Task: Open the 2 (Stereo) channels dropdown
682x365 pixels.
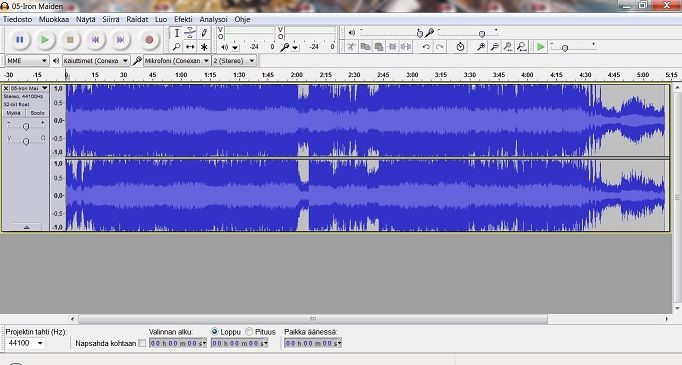Action: click(x=234, y=60)
